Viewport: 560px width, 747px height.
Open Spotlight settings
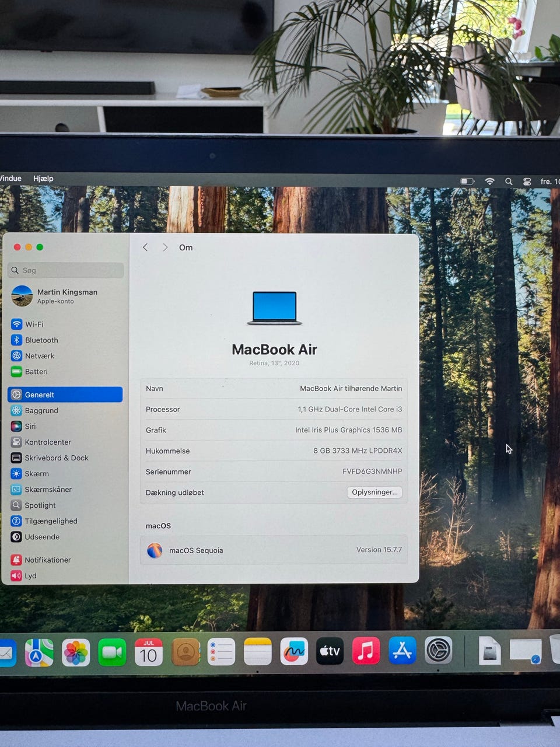[x=65, y=505]
